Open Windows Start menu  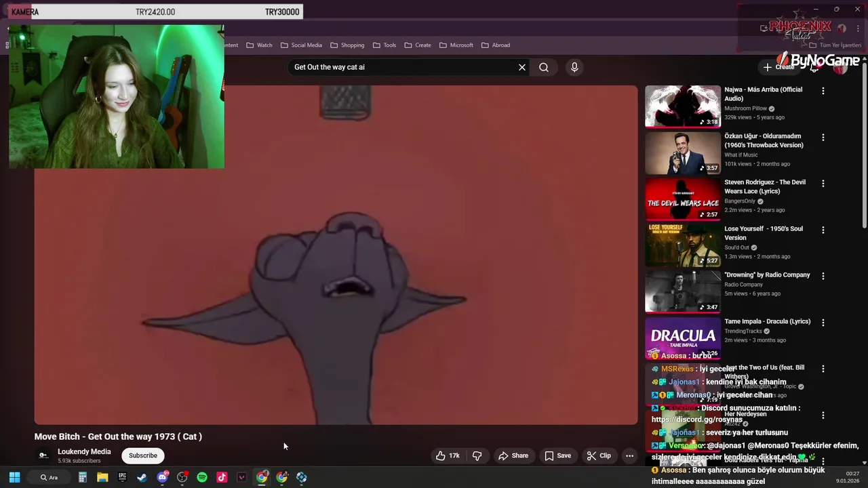click(14, 477)
